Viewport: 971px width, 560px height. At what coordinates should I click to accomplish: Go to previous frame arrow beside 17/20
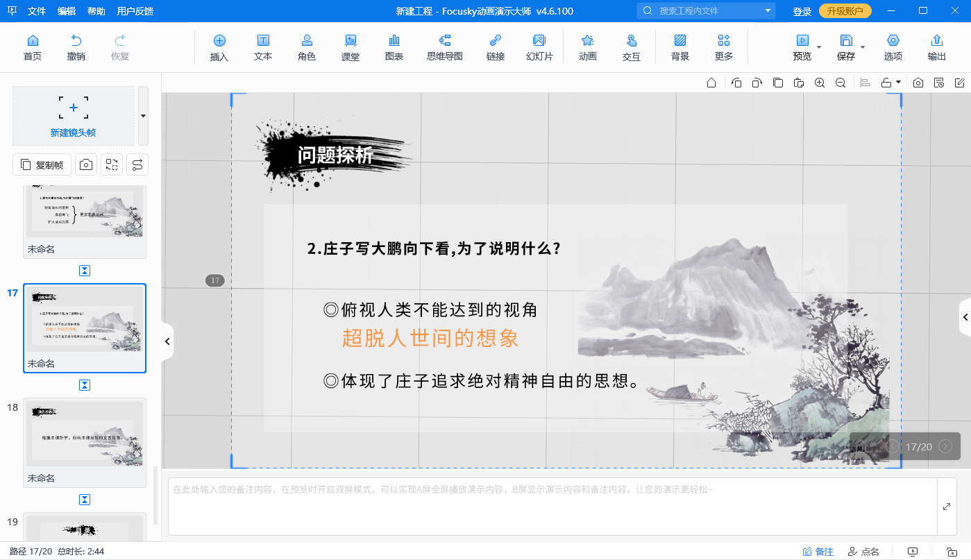(893, 447)
